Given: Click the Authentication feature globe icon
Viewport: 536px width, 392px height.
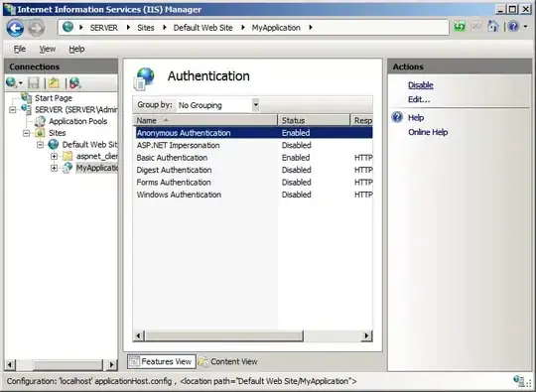Looking at the screenshot, I should pos(145,78).
